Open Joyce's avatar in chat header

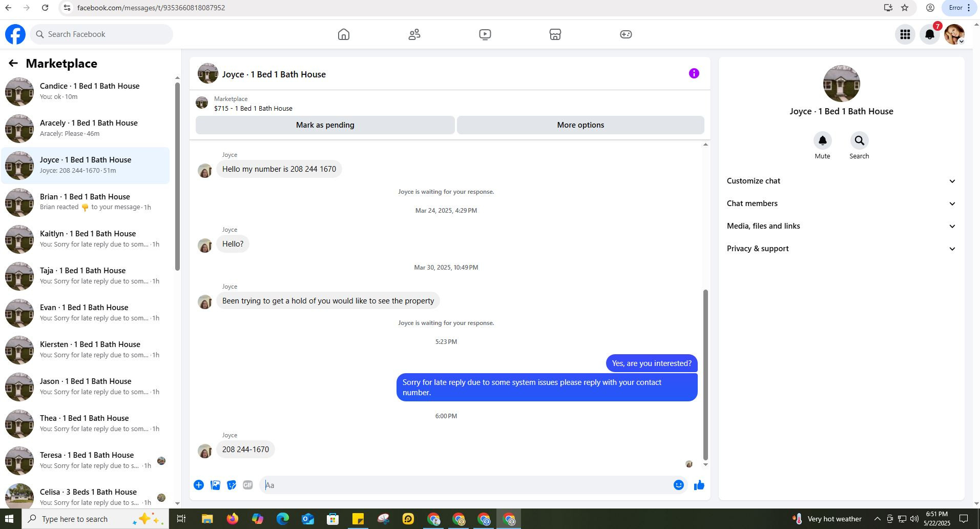(x=208, y=74)
